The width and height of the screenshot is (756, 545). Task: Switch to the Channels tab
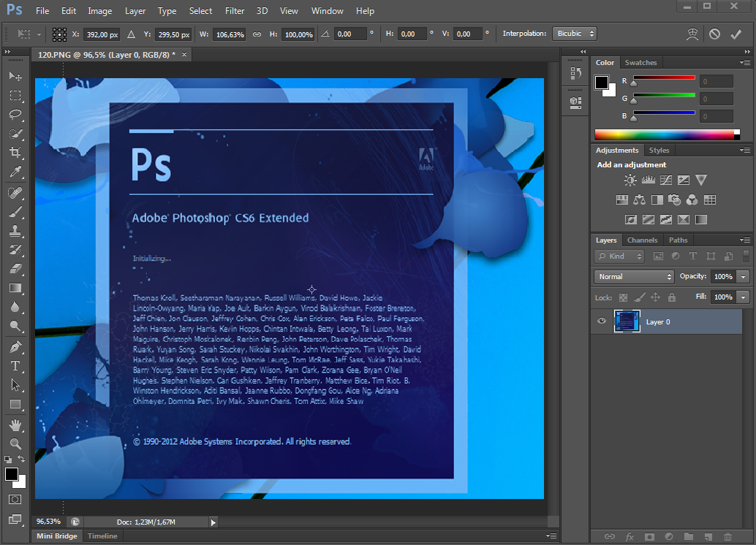coord(642,240)
